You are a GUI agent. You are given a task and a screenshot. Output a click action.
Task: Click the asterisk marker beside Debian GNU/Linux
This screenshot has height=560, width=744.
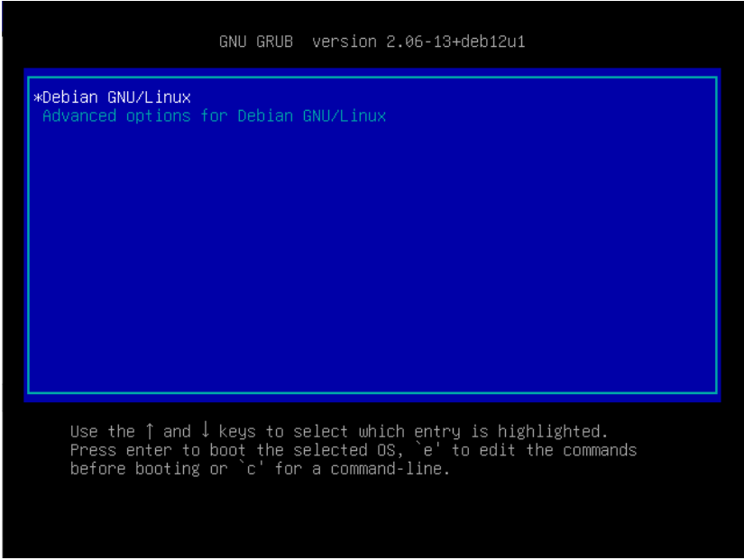38,97
